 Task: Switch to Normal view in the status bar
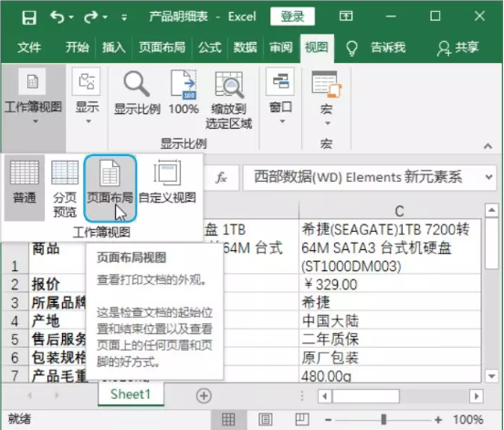228,419
